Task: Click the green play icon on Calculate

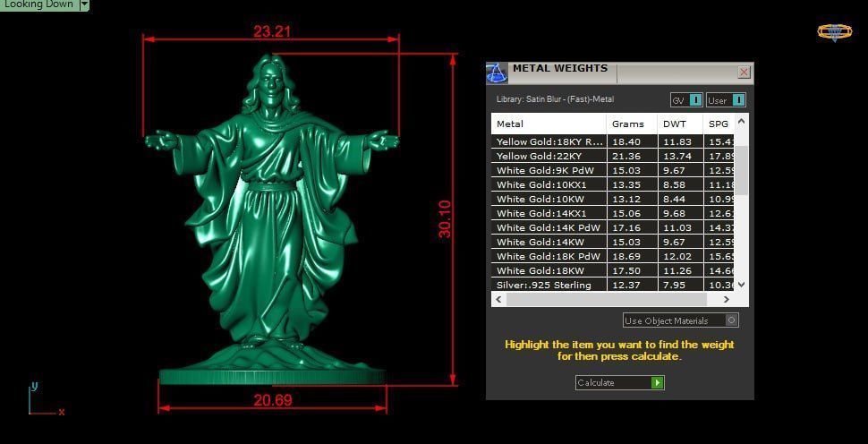Action: pos(657,382)
